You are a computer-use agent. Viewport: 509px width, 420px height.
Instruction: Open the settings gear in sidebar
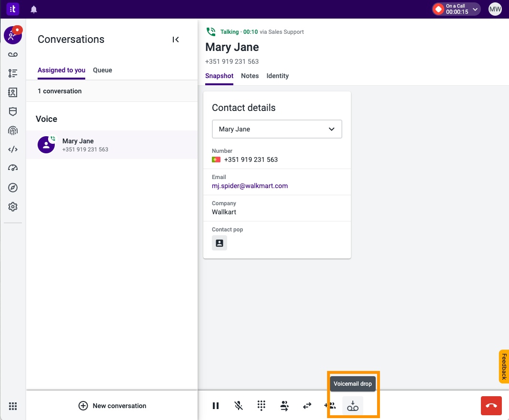click(x=13, y=207)
